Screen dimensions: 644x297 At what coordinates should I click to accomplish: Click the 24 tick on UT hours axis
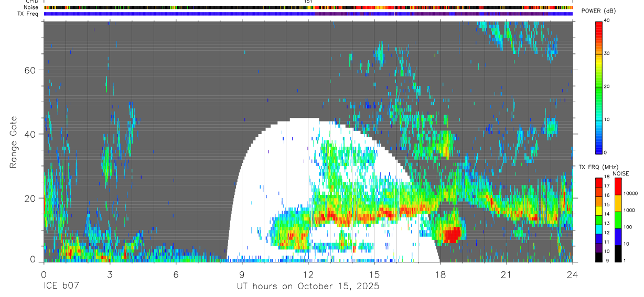(573, 274)
